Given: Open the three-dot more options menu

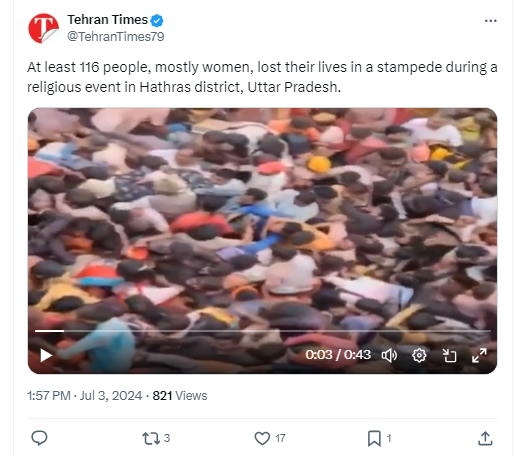Looking at the screenshot, I should [490, 21].
